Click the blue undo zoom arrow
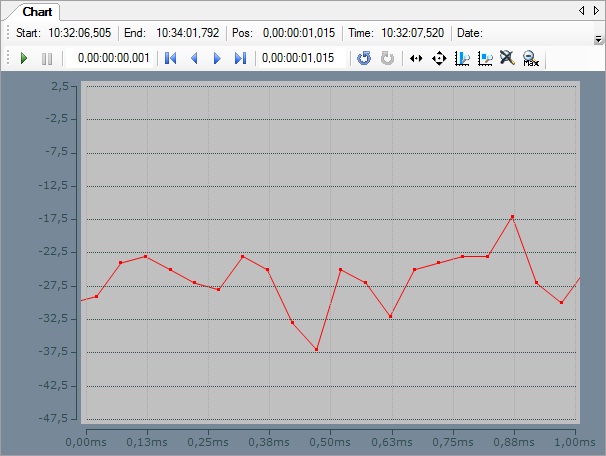Image resolution: width=606 pixels, height=456 pixels. [x=364, y=58]
